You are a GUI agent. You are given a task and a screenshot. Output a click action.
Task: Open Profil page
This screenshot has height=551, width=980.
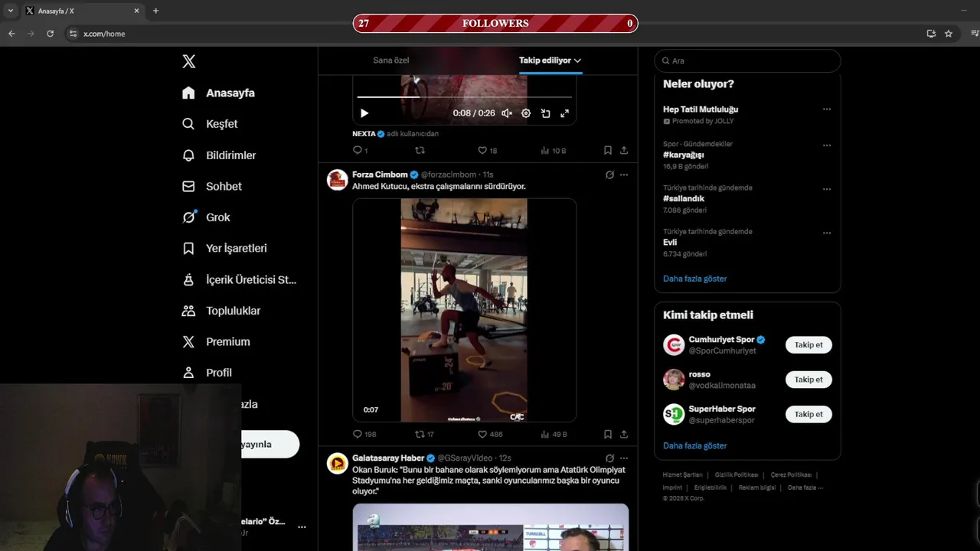207,373
